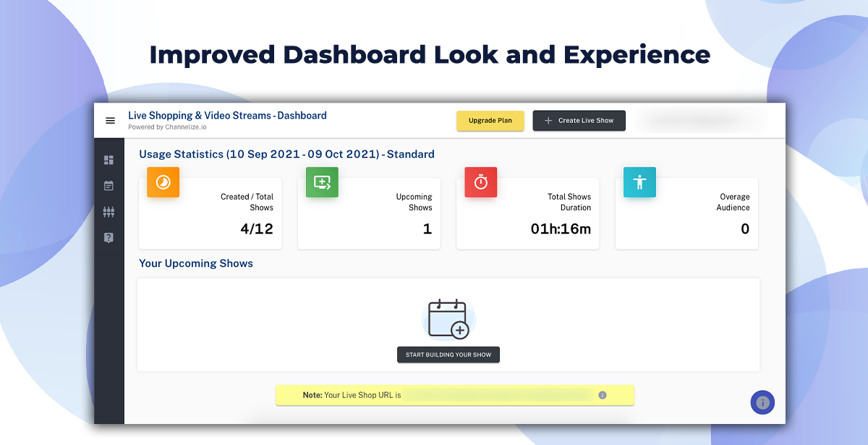
Task: Click the blurred Live Shop URL link
Action: pos(498,395)
